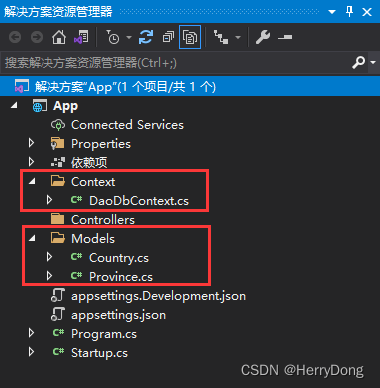
Task: Close the Solution Explorer panel
Action: pos(367,12)
